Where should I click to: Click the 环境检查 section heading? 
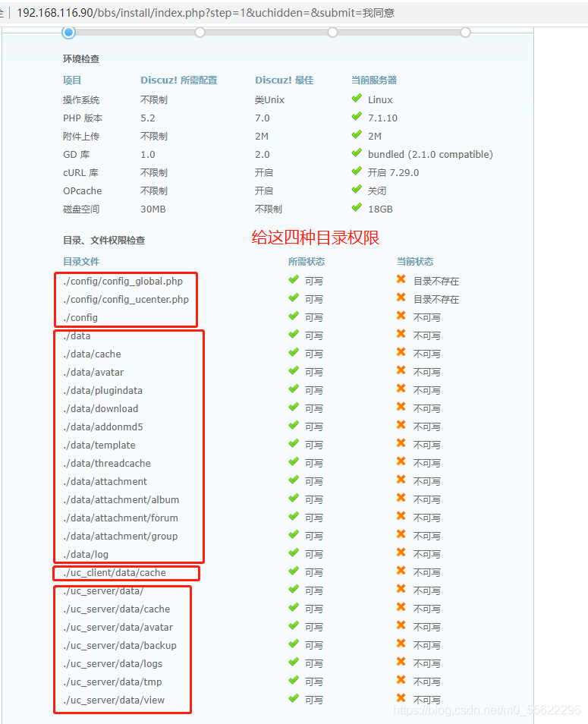point(81,58)
